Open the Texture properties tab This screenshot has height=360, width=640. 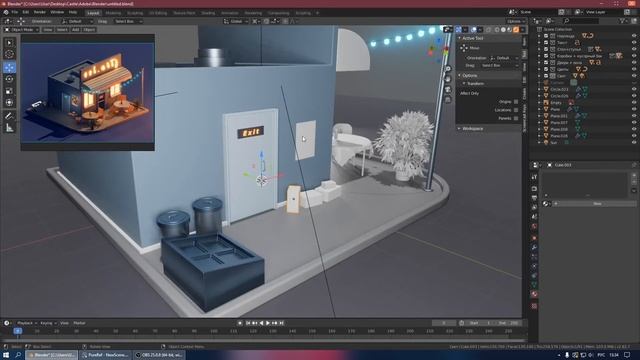pos(534,306)
